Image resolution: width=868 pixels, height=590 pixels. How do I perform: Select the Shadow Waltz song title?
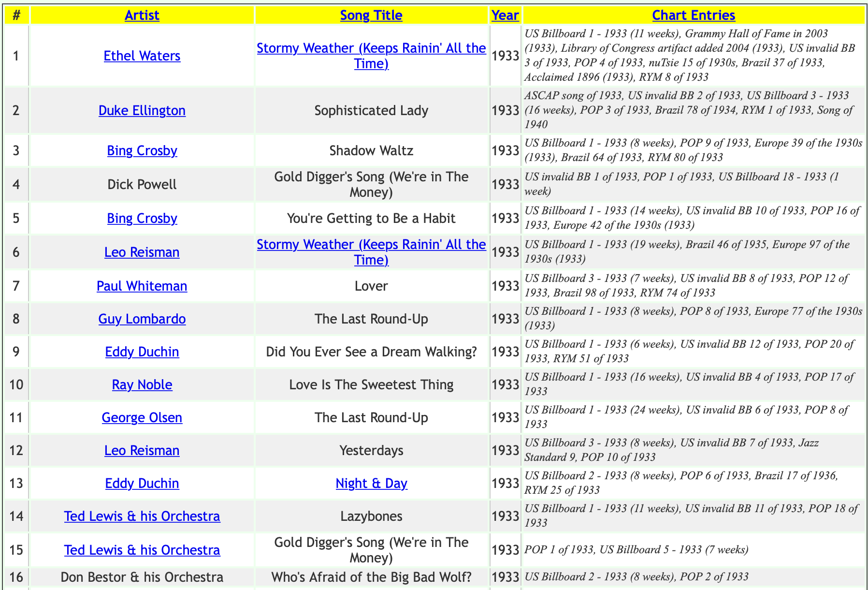(x=371, y=150)
